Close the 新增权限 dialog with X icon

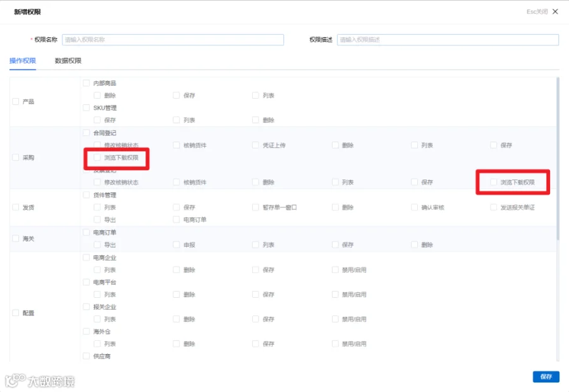[x=555, y=11]
